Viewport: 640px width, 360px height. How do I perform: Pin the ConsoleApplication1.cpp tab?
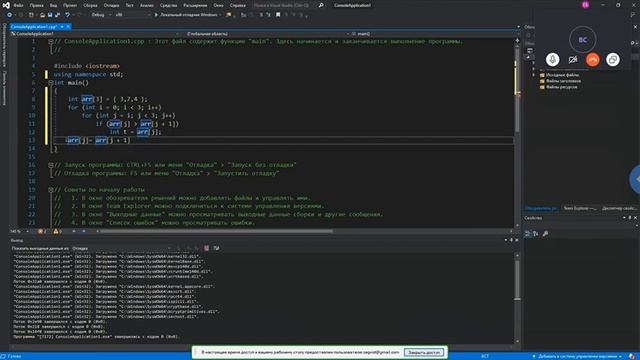coord(62,27)
